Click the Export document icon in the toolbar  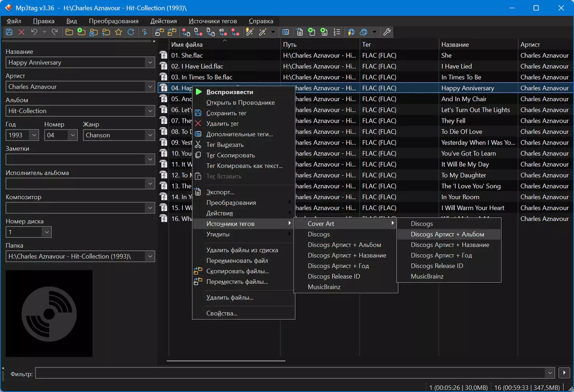[300, 32]
